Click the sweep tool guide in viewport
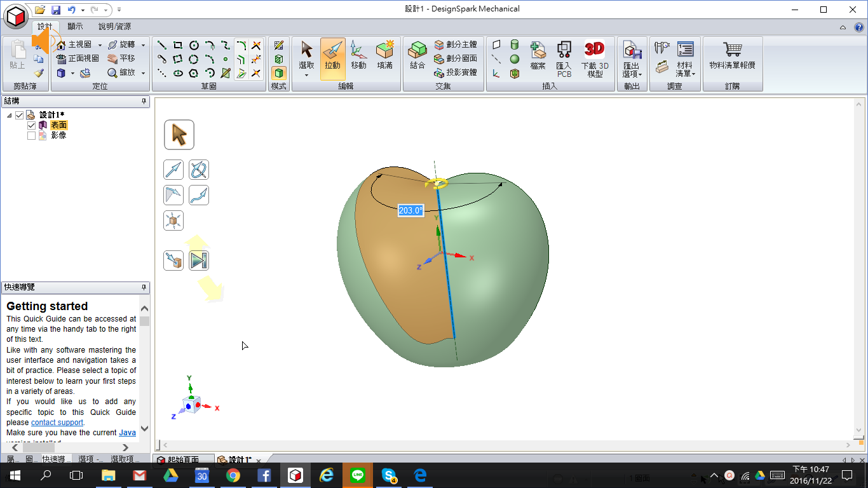The width and height of the screenshot is (868, 488). (x=199, y=195)
